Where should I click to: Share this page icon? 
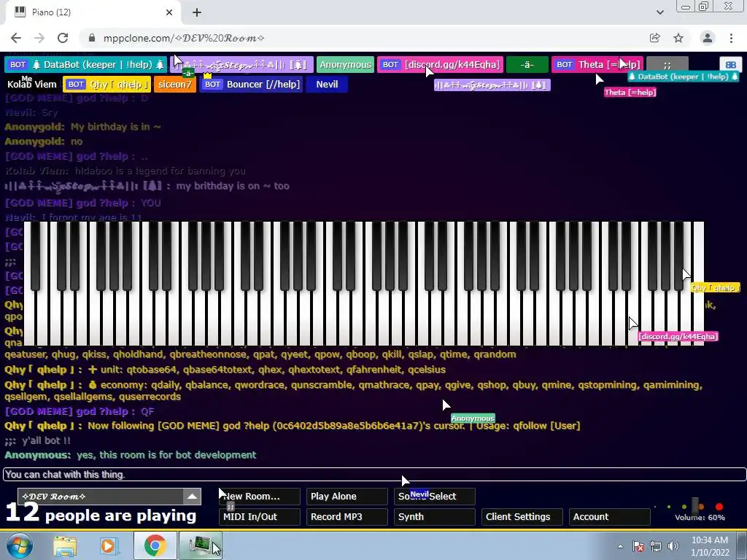pyautogui.click(x=655, y=38)
